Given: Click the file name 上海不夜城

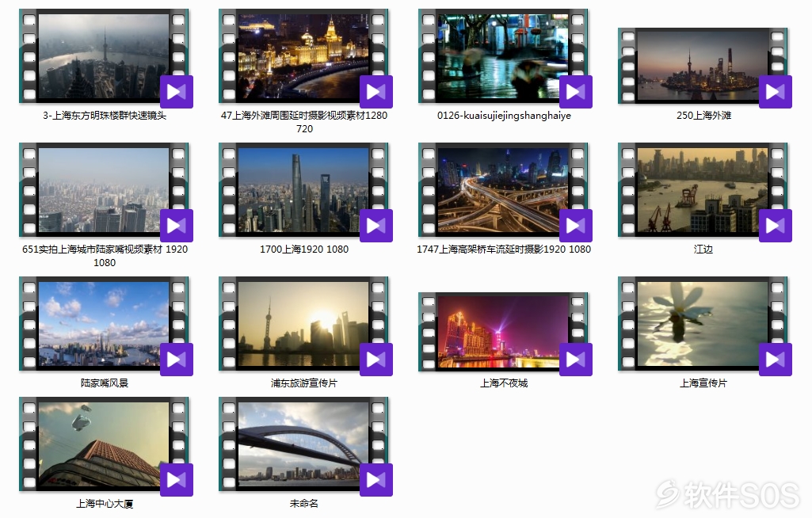Looking at the screenshot, I should 504,383.
